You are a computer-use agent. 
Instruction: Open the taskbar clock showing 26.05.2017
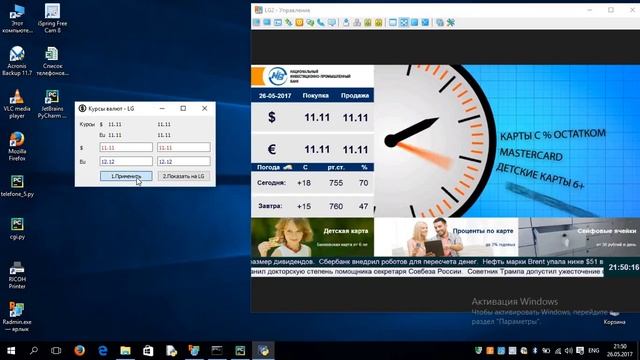tap(620, 351)
